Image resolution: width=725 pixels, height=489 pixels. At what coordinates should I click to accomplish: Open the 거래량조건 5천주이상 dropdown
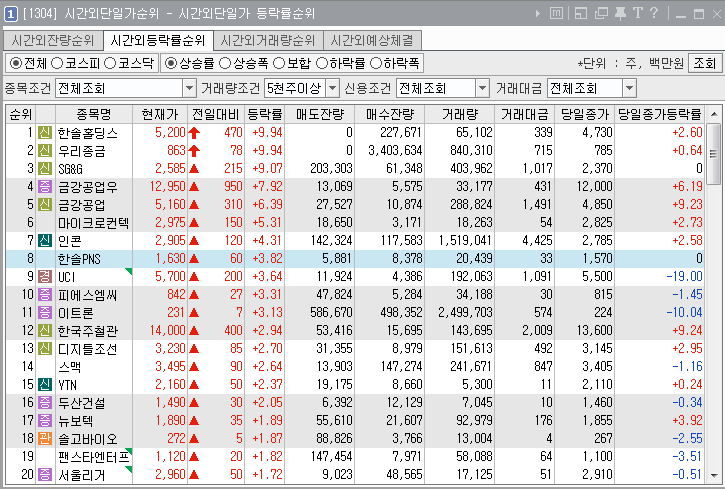pyautogui.click(x=332, y=88)
